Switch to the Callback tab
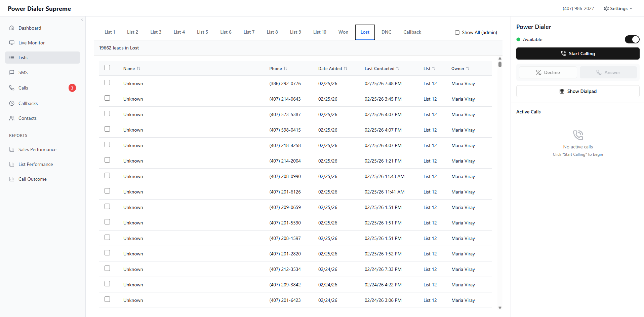 (x=412, y=32)
